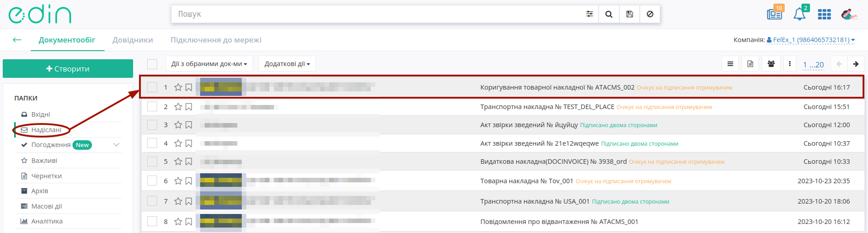Open the Погодження folder
Image resolution: width=868 pixels, height=233 pixels.
tap(51, 145)
